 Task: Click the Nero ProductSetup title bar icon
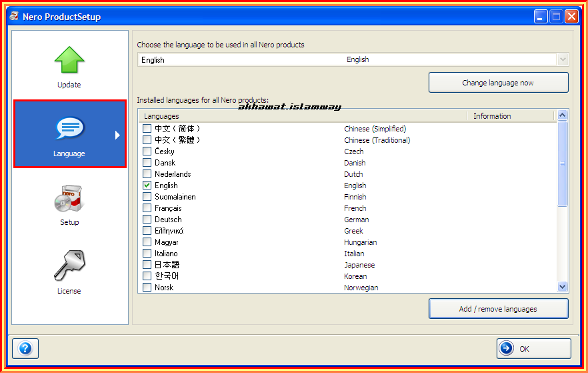click(14, 16)
